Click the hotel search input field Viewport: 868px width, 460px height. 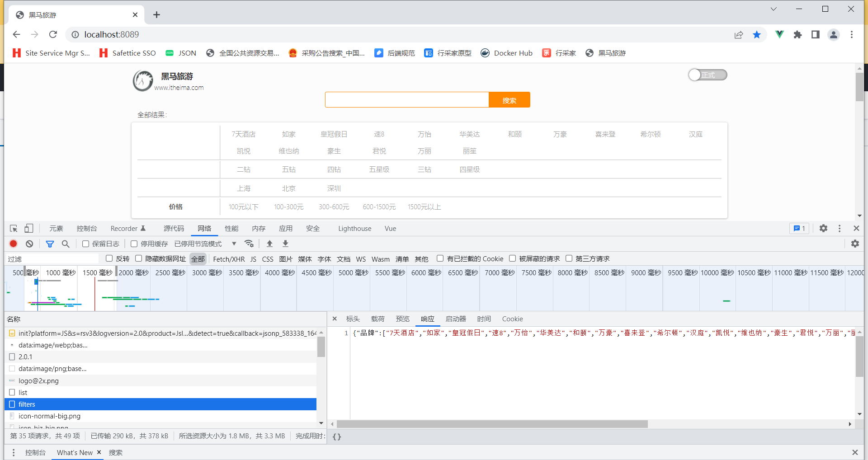click(407, 100)
